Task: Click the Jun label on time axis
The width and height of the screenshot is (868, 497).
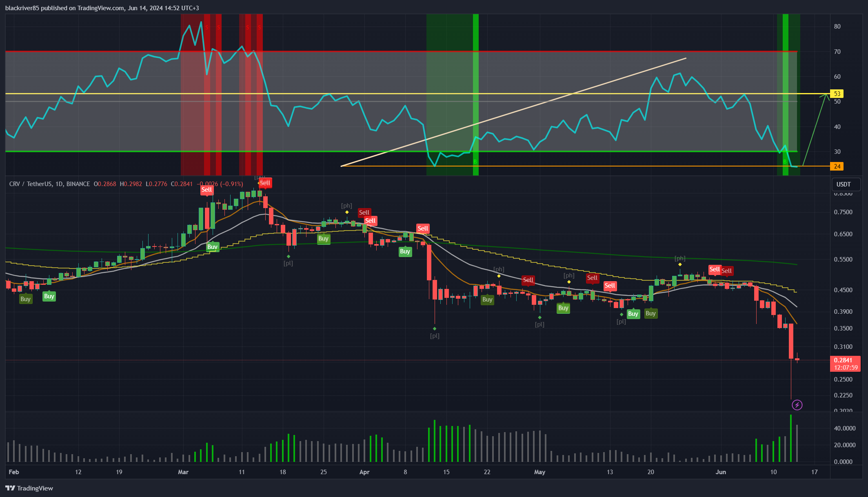Action: [721, 472]
